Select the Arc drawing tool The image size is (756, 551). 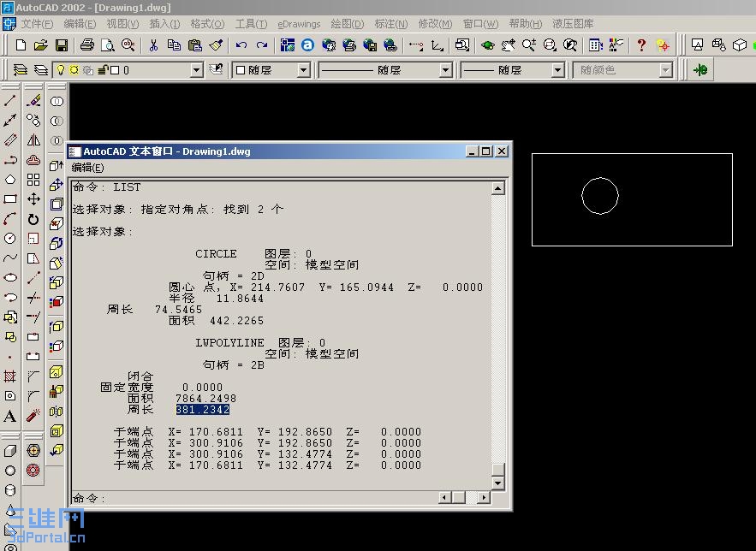point(10,219)
